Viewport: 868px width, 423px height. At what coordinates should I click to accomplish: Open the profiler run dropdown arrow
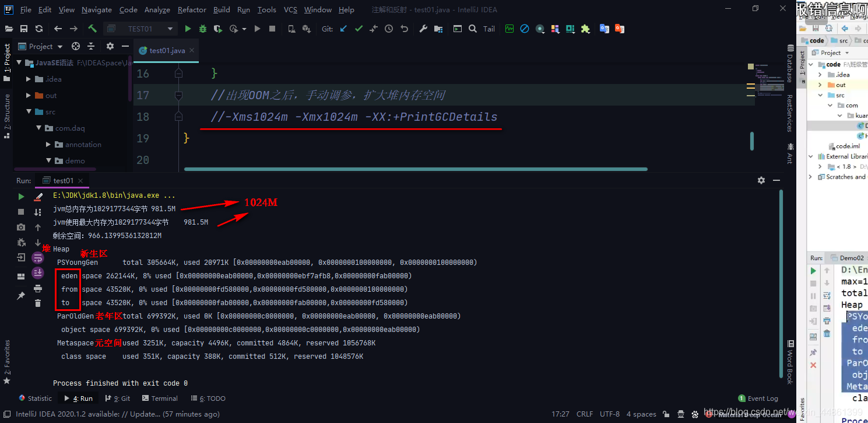pyautogui.click(x=244, y=29)
